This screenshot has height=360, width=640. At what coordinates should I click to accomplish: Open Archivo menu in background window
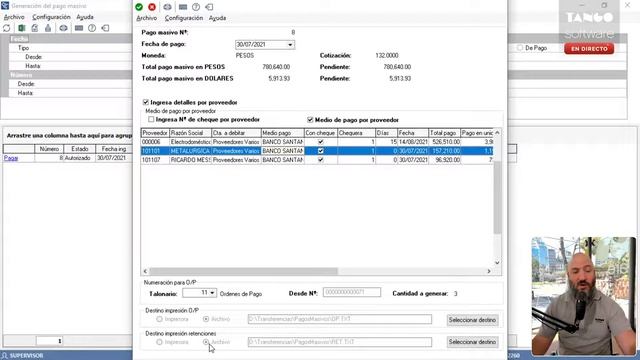tap(14, 17)
